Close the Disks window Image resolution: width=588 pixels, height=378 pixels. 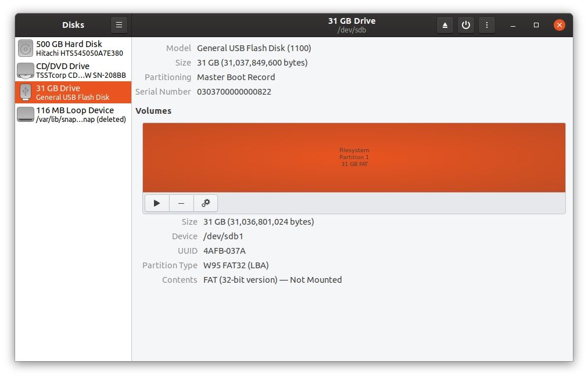pos(560,25)
